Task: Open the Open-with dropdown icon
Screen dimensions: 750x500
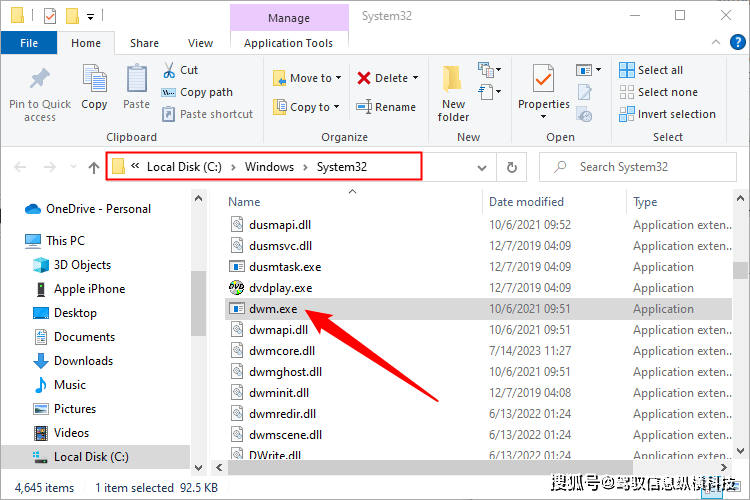Action: (x=588, y=70)
